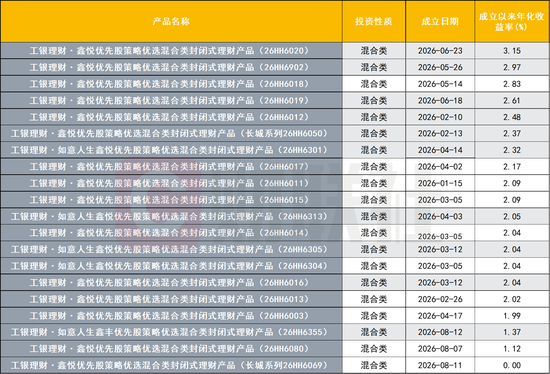This screenshot has width=550, height=374.
Task: Click 混合类 in the 26HH6020 row
Action: point(374,51)
